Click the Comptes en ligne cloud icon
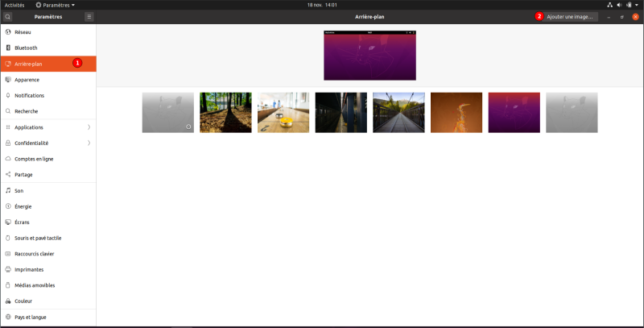644x328 pixels. (x=8, y=159)
